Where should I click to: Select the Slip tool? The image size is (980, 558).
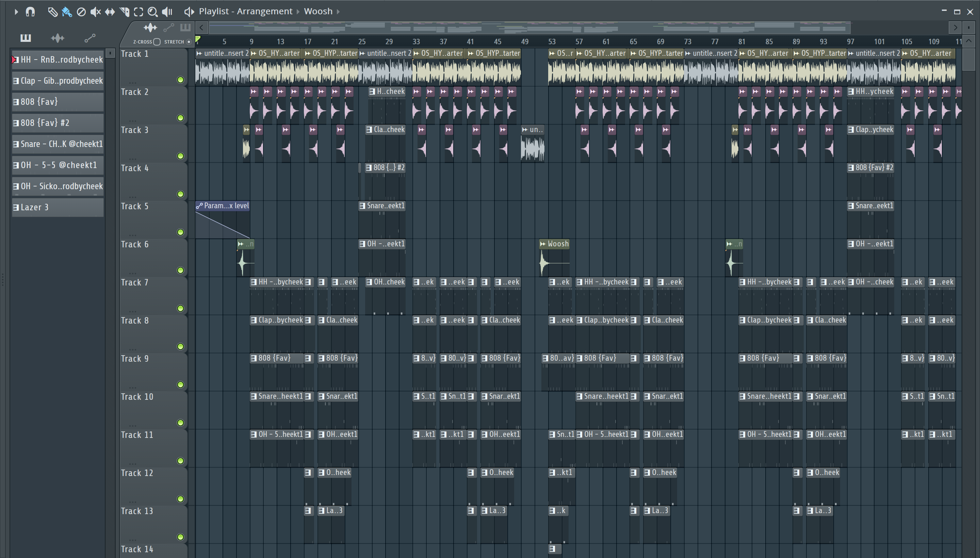[x=110, y=12]
